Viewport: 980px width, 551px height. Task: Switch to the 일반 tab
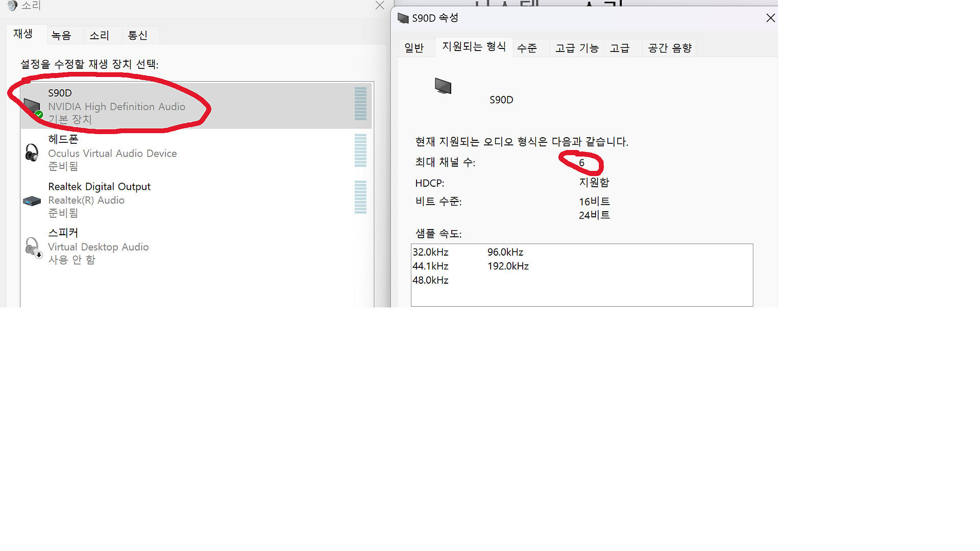pos(414,48)
